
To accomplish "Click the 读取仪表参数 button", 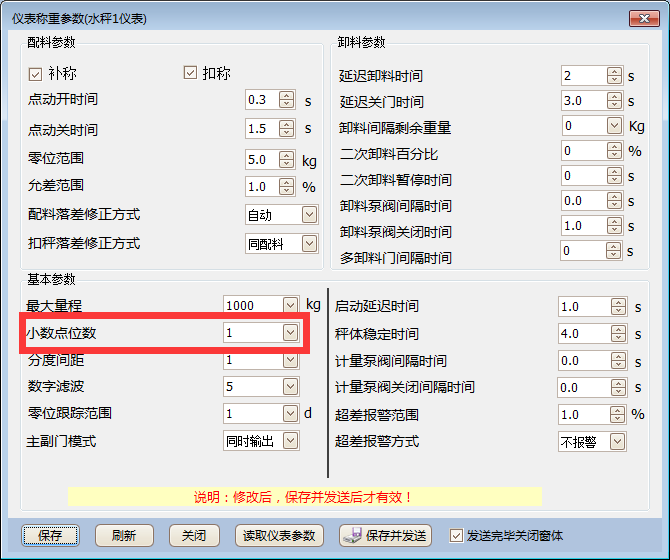I will tap(279, 536).
